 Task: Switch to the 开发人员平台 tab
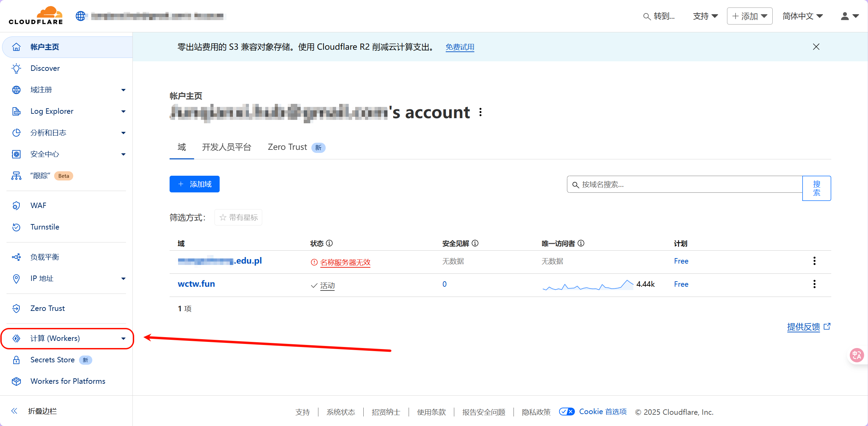pyautogui.click(x=226, y=147)
